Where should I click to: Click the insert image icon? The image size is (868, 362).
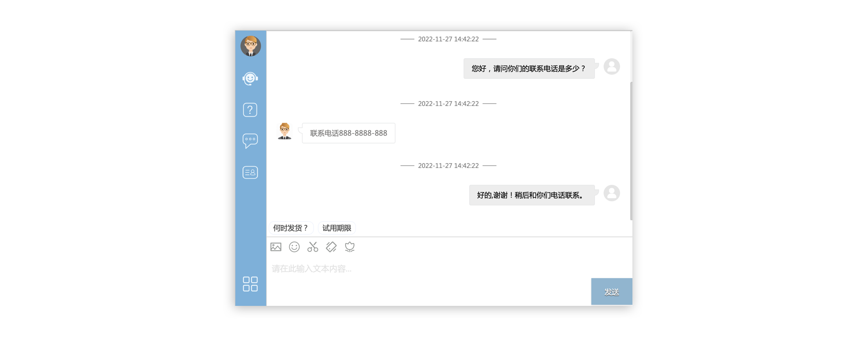tap(276, 247)
